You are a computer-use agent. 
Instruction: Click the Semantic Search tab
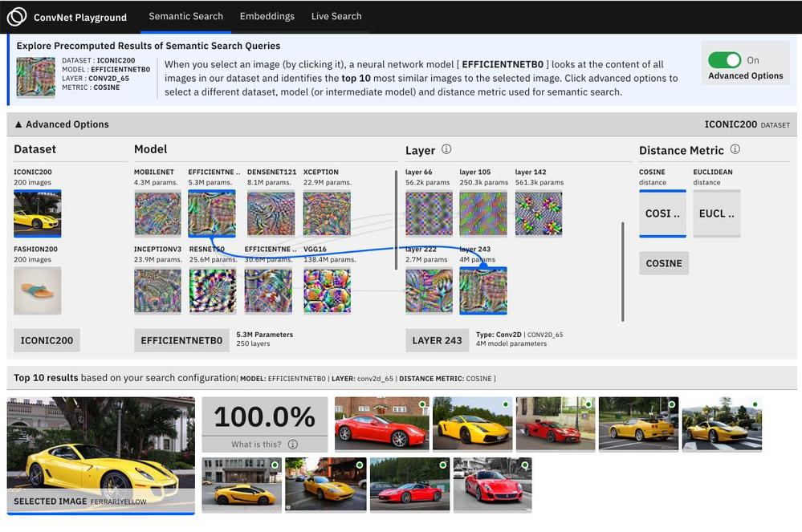[185, 16]
